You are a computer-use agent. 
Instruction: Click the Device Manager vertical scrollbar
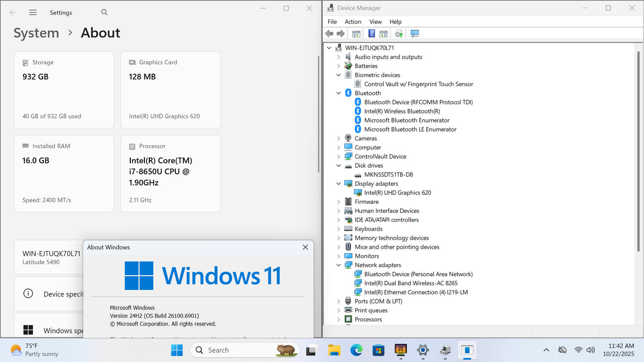[638, 151]
